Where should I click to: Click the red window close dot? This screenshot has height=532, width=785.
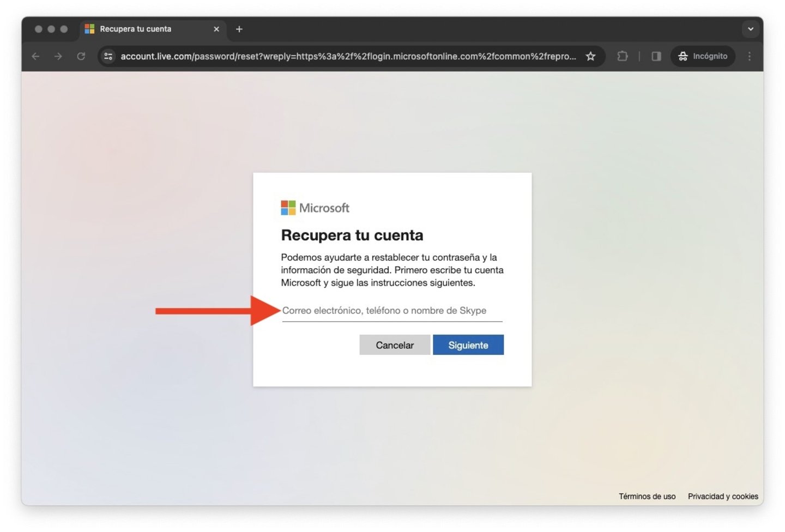point(38,29)
